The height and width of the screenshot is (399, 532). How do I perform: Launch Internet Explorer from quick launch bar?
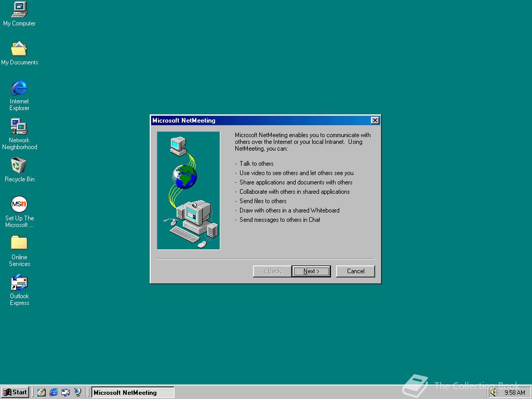point(54,392)
